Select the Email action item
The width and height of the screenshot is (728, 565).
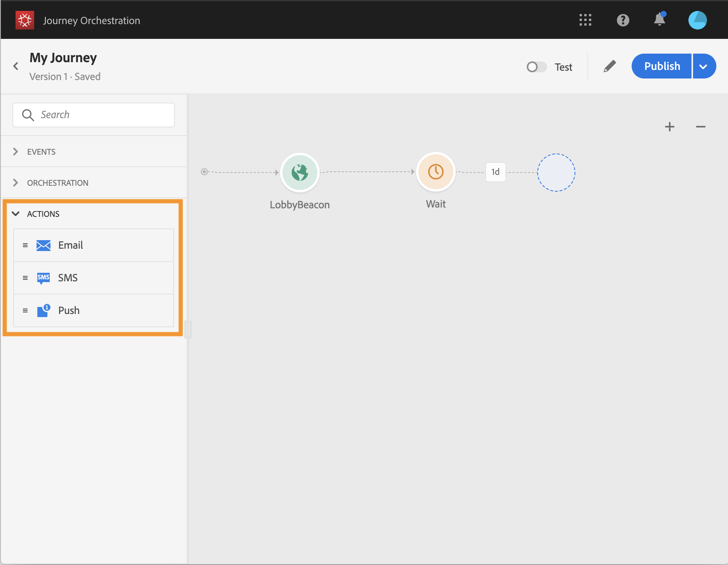click(x=94, y=245)
